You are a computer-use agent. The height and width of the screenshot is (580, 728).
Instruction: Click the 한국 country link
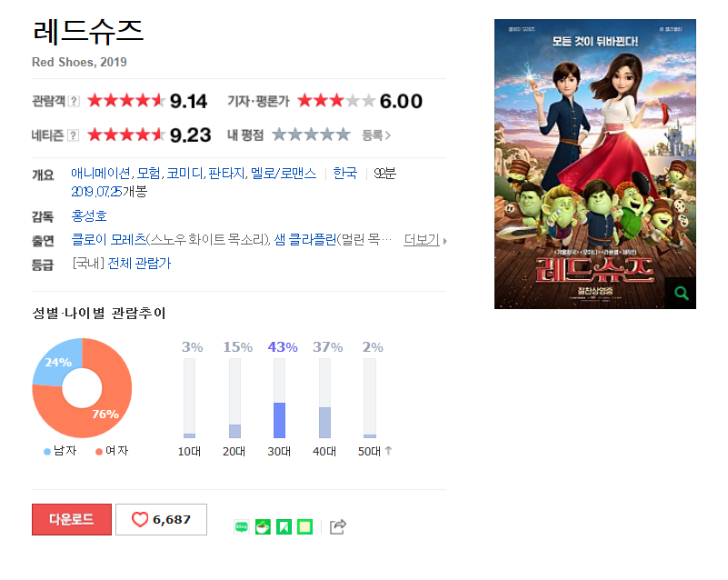345,174
